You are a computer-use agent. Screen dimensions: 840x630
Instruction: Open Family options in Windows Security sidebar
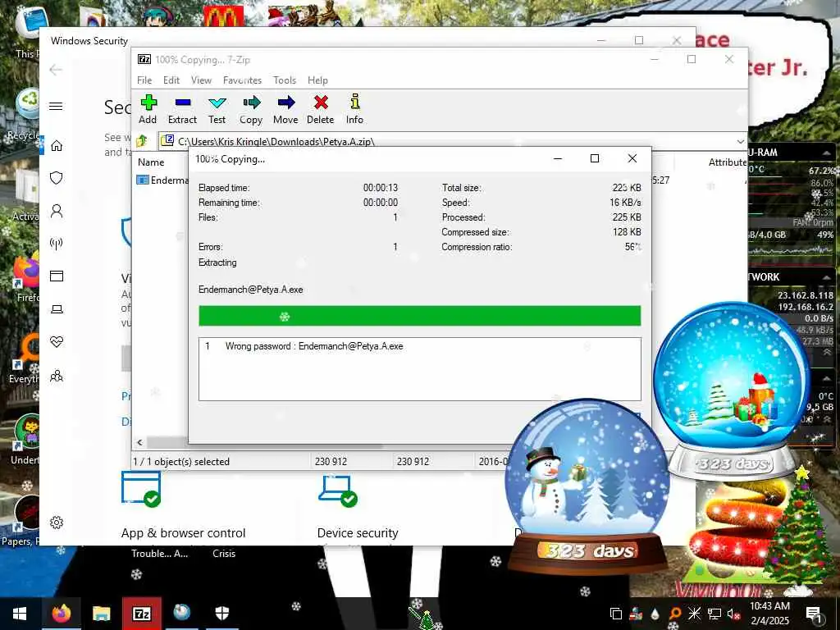coord(57,376)
